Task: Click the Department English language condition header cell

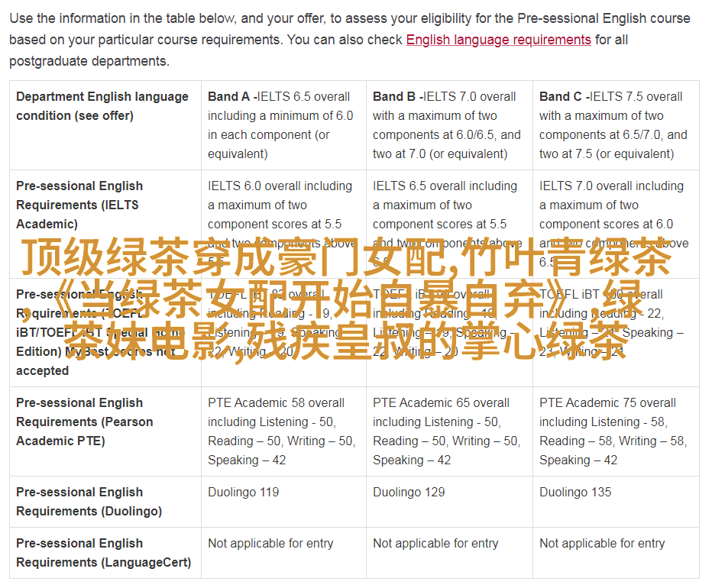Action: pos(102,106)
